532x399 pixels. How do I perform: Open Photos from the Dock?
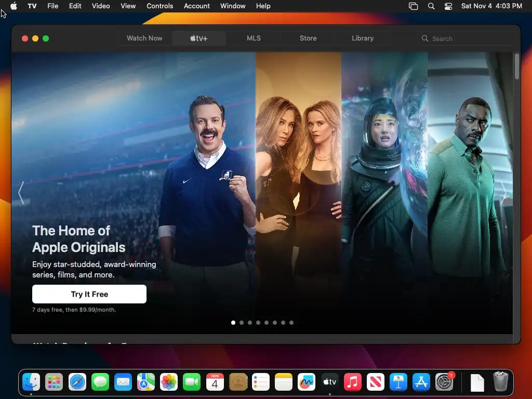pyautogui.click(x=169, y=382)
